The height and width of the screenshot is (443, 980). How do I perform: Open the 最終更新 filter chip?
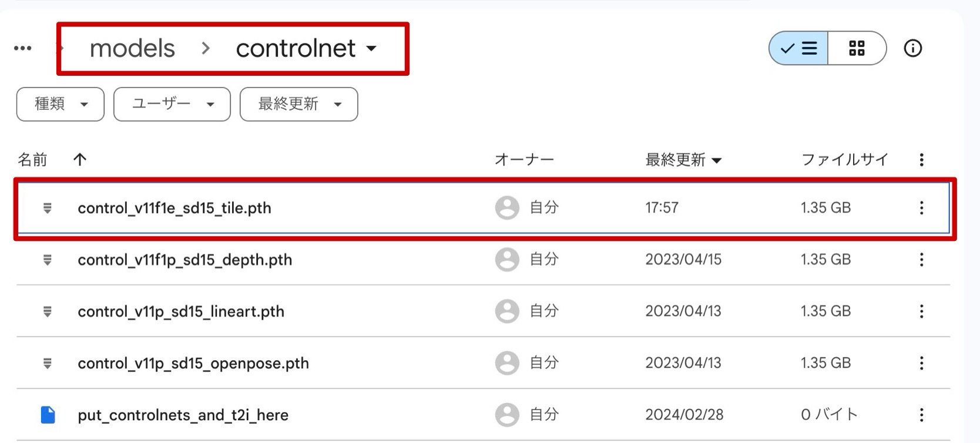coord(298,104)
